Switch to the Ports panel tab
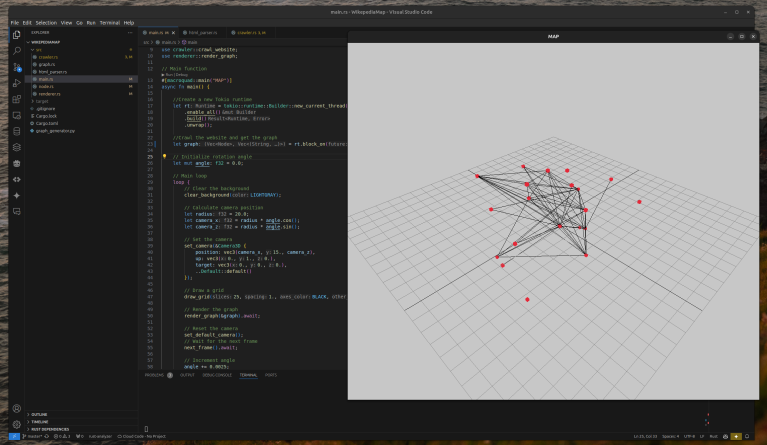Screen dimensions: 767x445 (x=271, y=375)
